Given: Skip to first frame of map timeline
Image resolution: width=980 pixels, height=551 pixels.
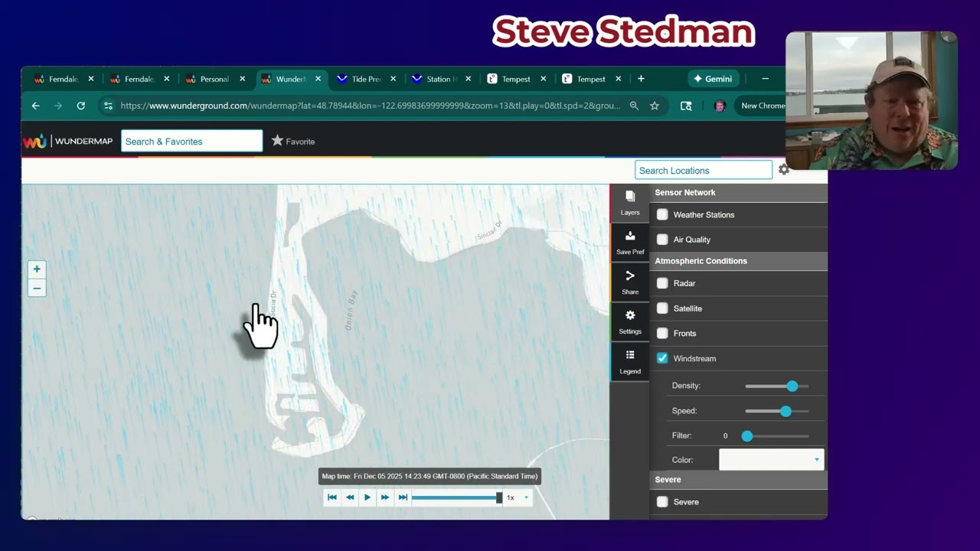Looking at the screenshot, I should [332, 497].
